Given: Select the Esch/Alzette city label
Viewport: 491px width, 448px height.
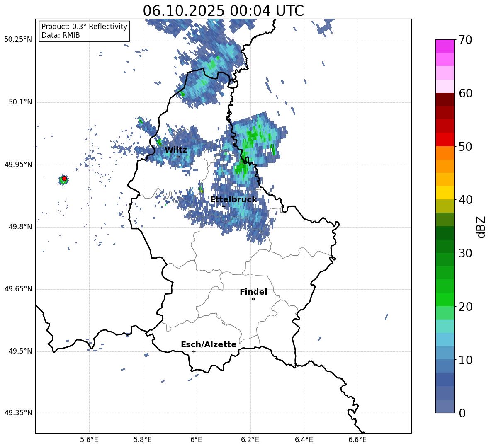Looking at the screenshot, I should pyautogui.click(x=209, y=345).
